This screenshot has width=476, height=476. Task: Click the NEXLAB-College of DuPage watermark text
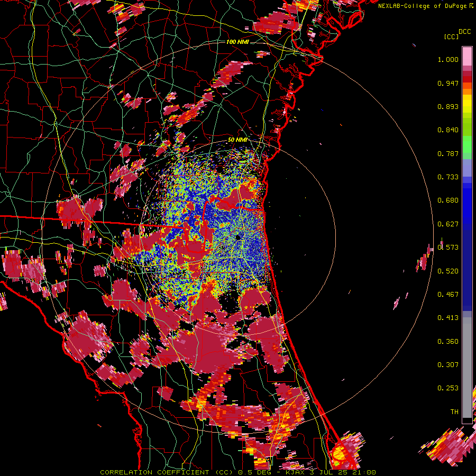point(425,6)
